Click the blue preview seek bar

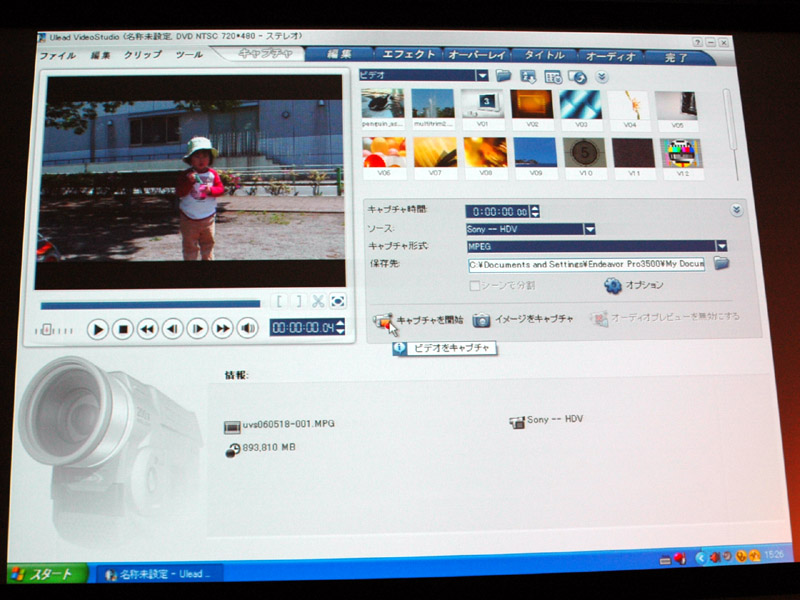pos(150,304)
